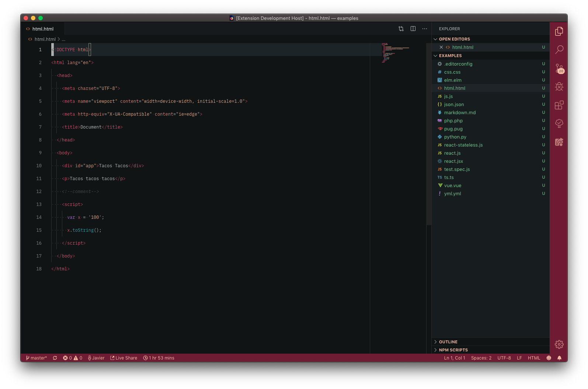Open json.json in the explorer

[490, 104]
